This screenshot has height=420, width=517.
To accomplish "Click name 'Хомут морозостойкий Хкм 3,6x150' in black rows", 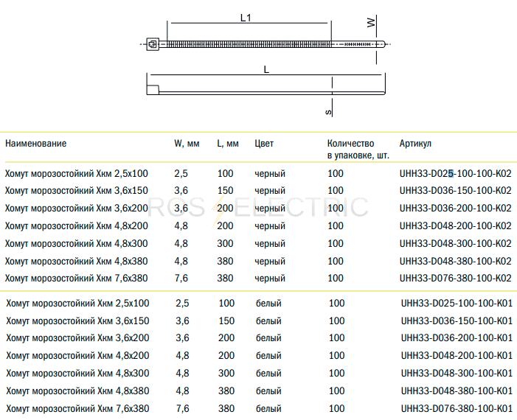I will (77, 191).
